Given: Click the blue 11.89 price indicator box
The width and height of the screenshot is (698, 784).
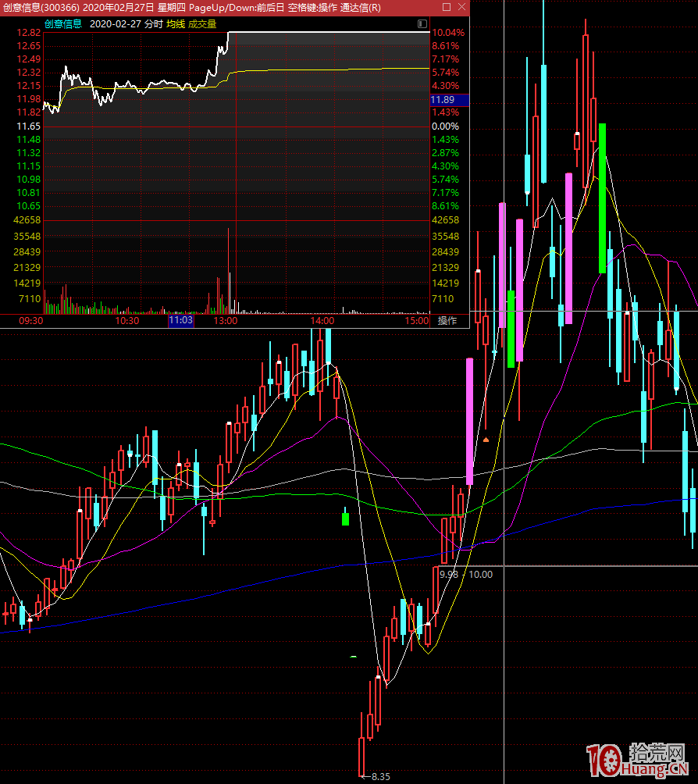Looking at the screenshot, I should (449, 100).
